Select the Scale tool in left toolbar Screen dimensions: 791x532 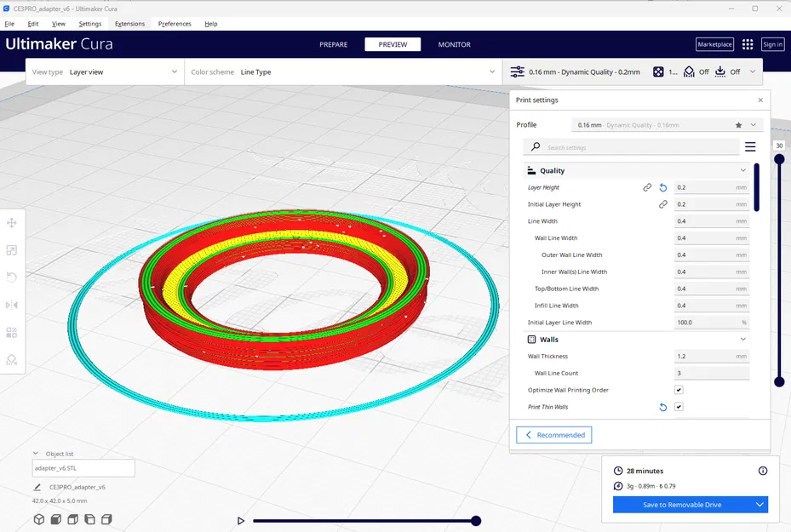pos(12,250)
